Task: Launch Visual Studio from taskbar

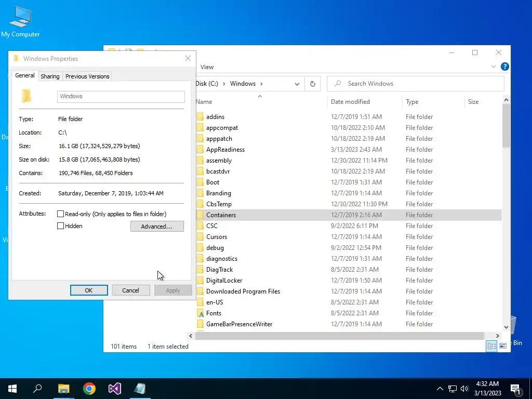Action: (x=115, y=389)
